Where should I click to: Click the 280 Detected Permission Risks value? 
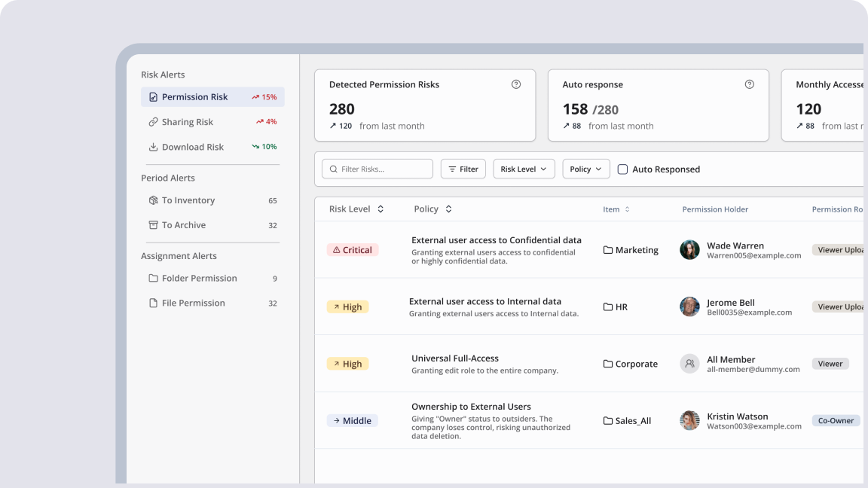click(341, 109)
